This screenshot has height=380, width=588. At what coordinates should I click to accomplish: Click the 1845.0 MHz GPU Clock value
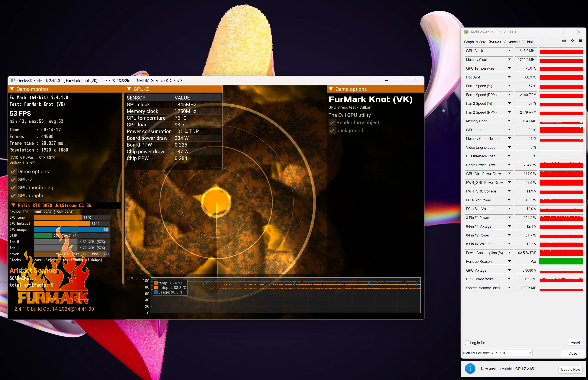pos(527,51)
